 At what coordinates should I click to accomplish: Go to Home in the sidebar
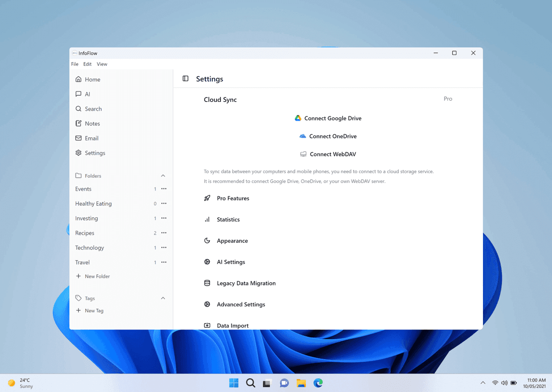point(92,80)
